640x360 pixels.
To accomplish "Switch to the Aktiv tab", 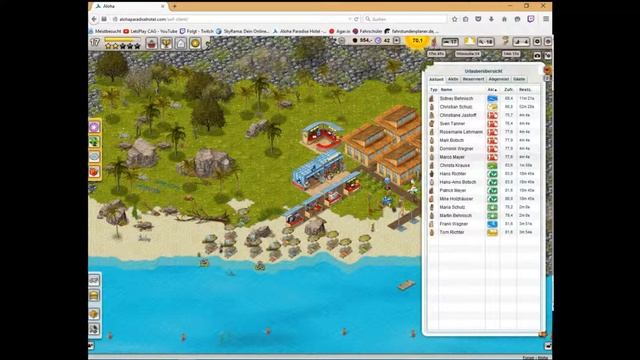I will pyautogui.click(x=453, y=79).
